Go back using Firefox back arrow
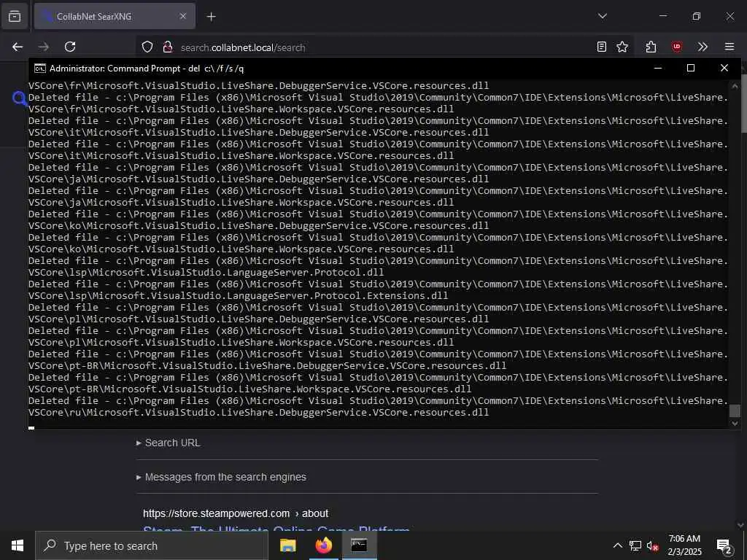Screen dimensions: 747x560 pos(18,47)
